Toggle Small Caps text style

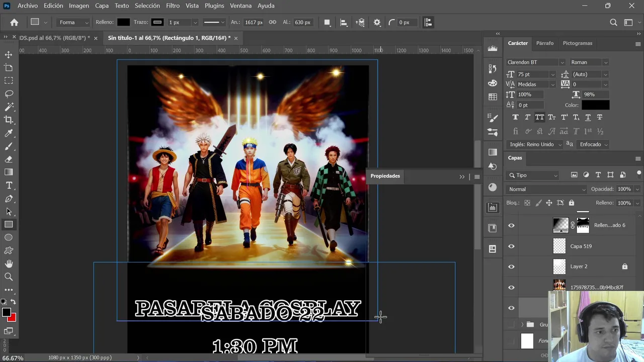click(552, 117)
